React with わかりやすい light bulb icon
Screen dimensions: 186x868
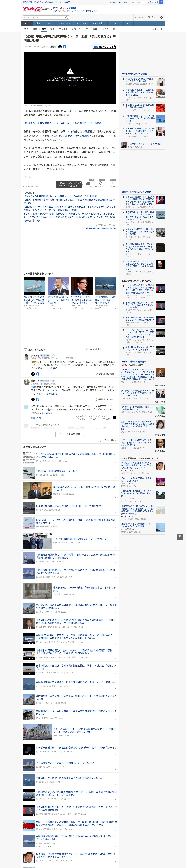[100, 184]
